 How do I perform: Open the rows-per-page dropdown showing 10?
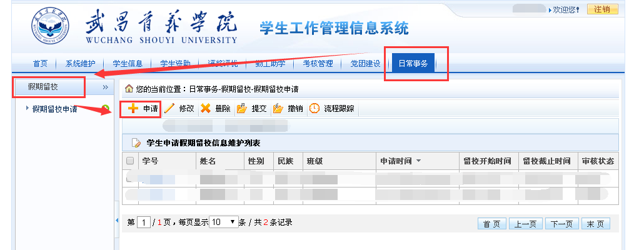pos(225,222)
